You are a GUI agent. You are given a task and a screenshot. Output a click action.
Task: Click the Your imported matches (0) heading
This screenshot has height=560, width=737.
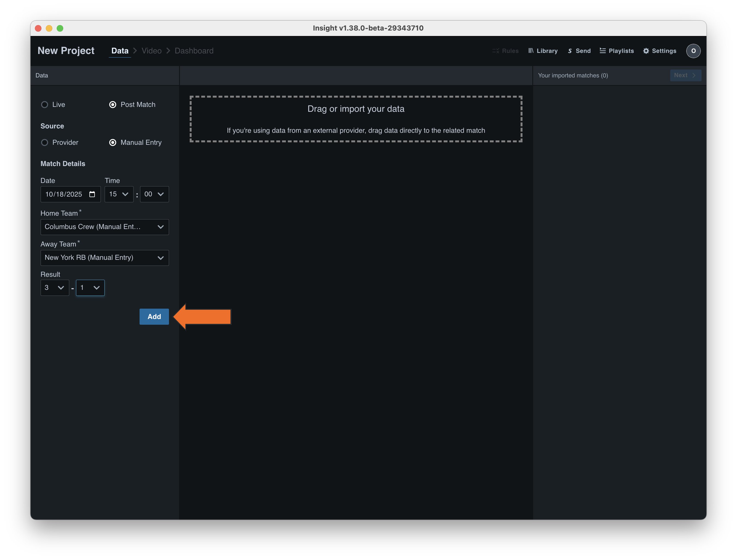pos(573,75)
